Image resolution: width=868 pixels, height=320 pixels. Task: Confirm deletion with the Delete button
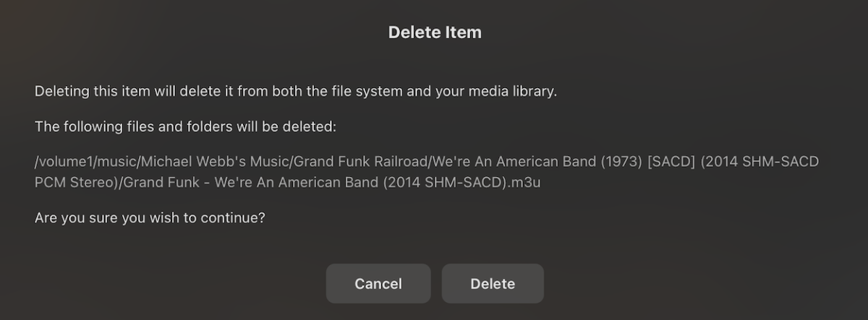493,284
